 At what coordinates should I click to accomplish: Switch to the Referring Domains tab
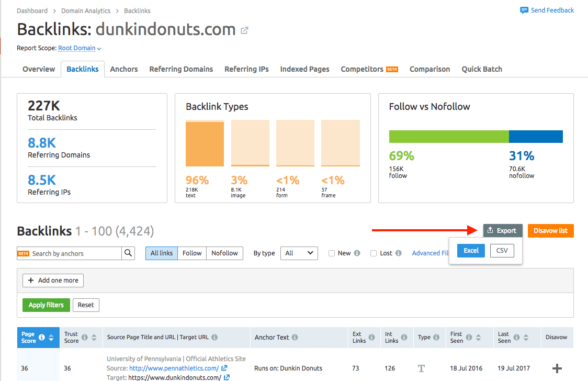click(x=181, y=69)
